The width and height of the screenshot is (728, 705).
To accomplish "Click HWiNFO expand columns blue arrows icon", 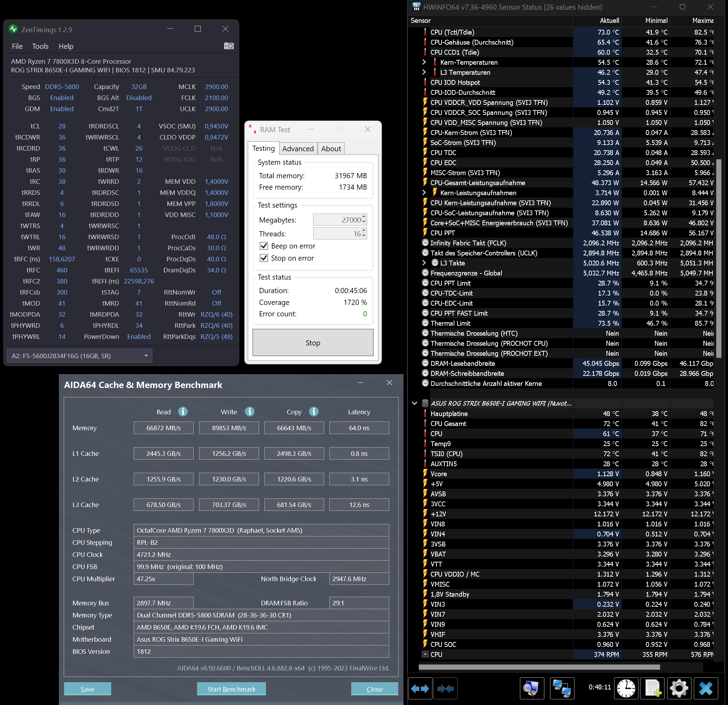I will click(420, 689).
